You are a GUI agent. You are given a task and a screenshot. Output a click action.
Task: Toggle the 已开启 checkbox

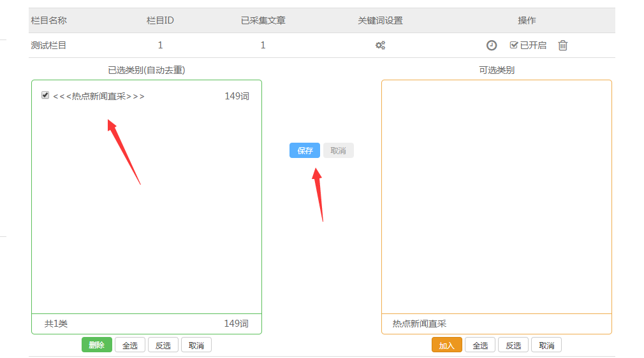[x=514, y=45]
